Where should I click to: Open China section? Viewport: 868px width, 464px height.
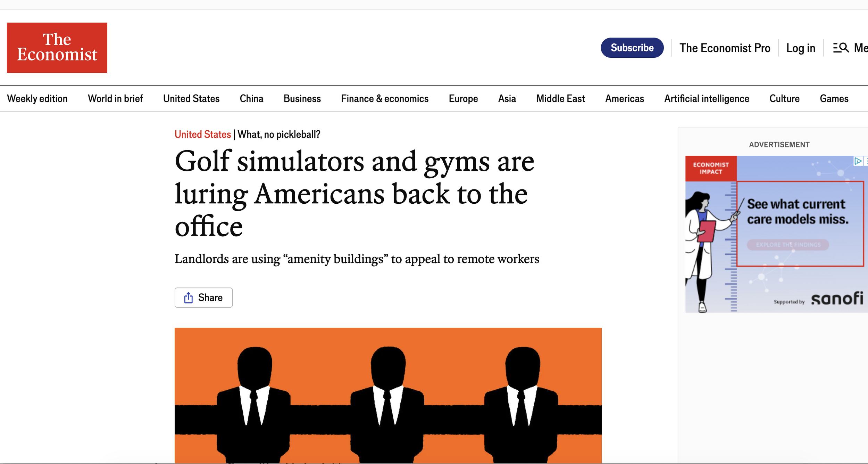[251, 99]
